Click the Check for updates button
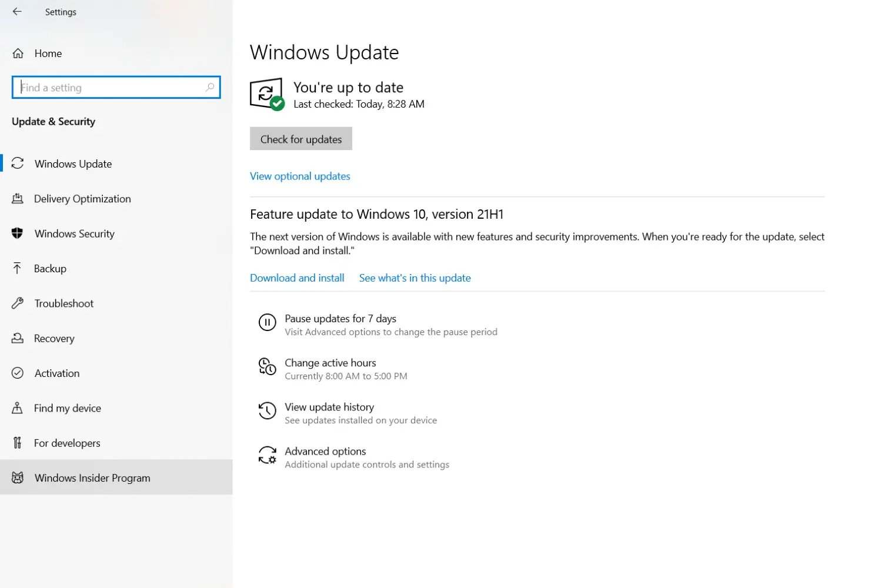 click(301, 139)
